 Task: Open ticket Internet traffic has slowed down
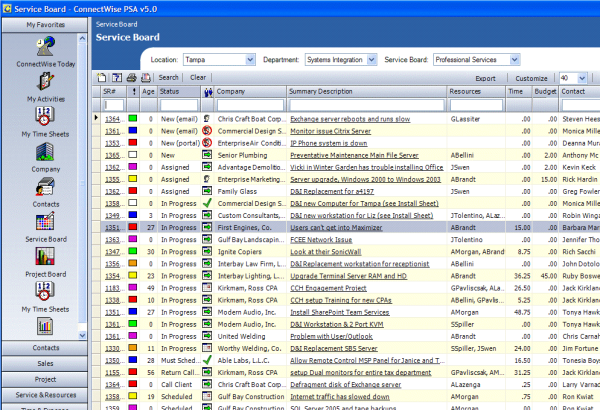tap(339, 397)
